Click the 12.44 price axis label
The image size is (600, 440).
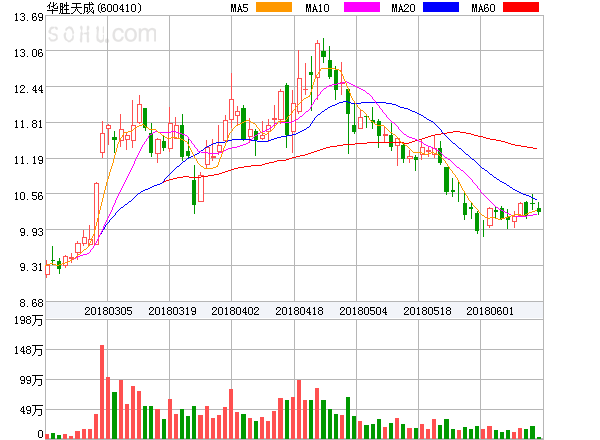click(29, 90)
